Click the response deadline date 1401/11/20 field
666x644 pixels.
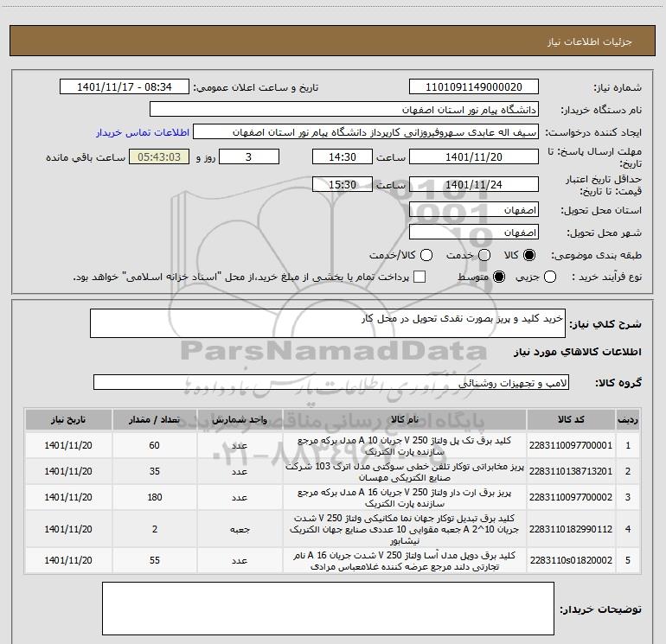coord(474,156)
